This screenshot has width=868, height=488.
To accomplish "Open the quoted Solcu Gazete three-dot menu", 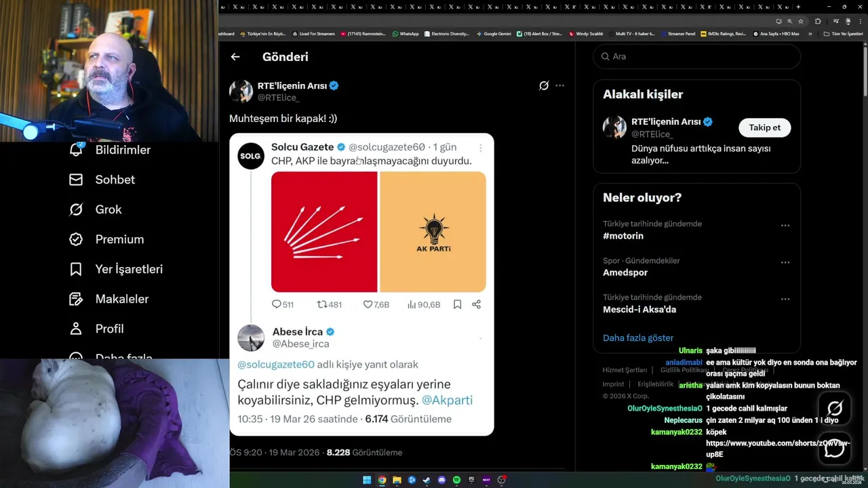I will 480,148.
